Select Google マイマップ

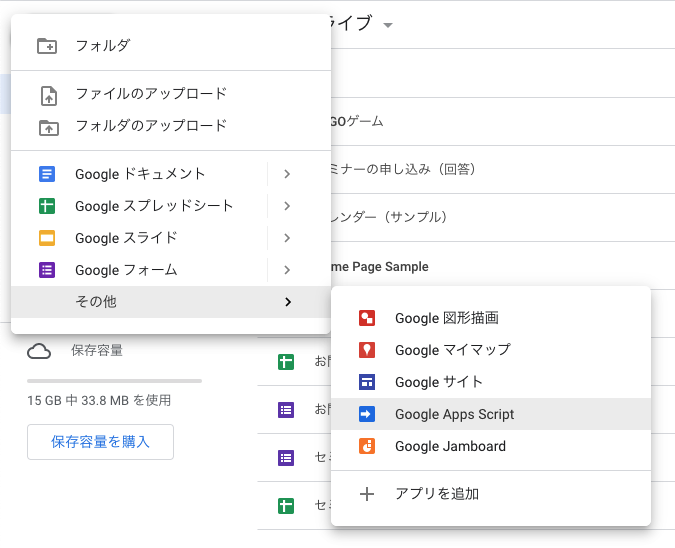click(491, 350)
